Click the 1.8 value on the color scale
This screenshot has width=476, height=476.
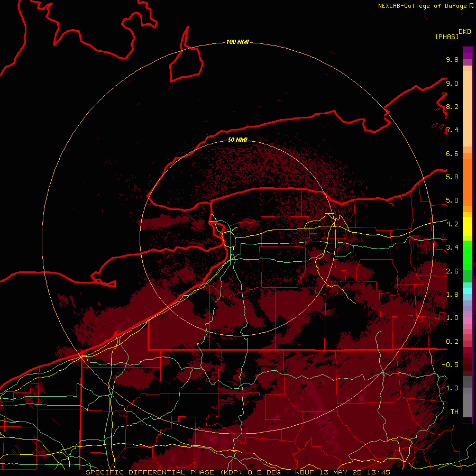click(452, 294)
